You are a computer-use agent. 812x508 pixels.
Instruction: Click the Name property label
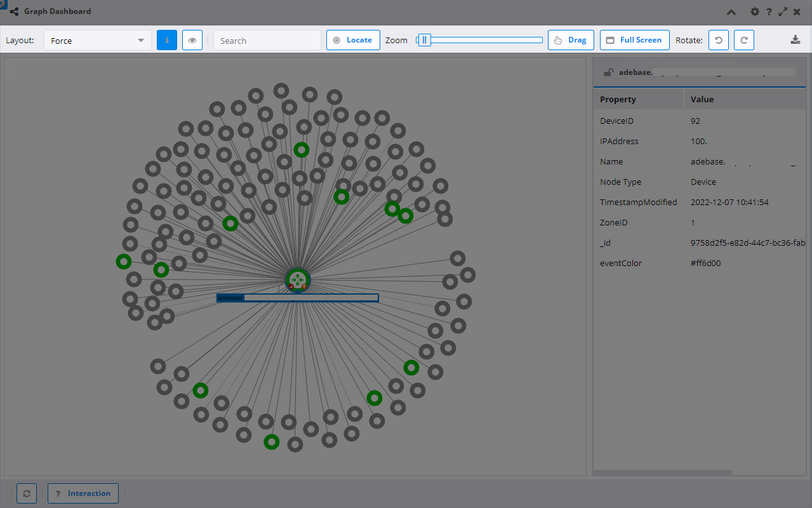[x=611, y=161]
